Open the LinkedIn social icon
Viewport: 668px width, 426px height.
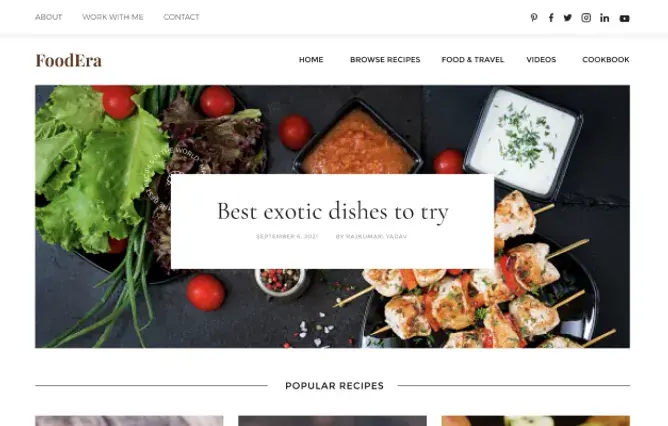click(x=605, y=17)
